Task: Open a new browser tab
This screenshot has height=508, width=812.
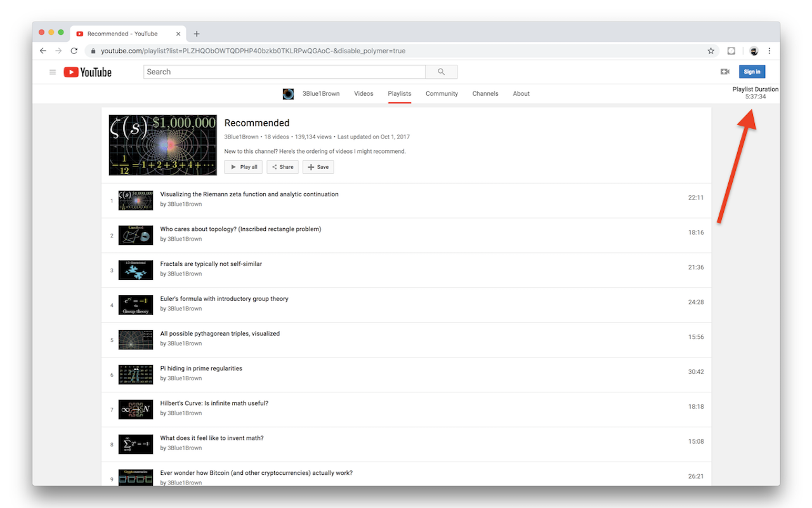Action: (197, 34)
